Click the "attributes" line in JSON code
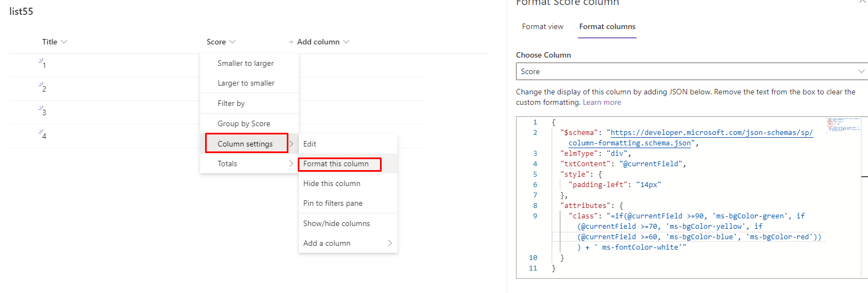This screenshot has width=868, height=293. point(592,205)
